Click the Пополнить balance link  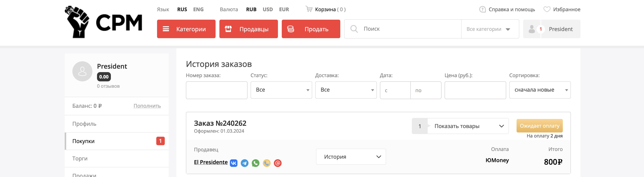tap(147, 106)
